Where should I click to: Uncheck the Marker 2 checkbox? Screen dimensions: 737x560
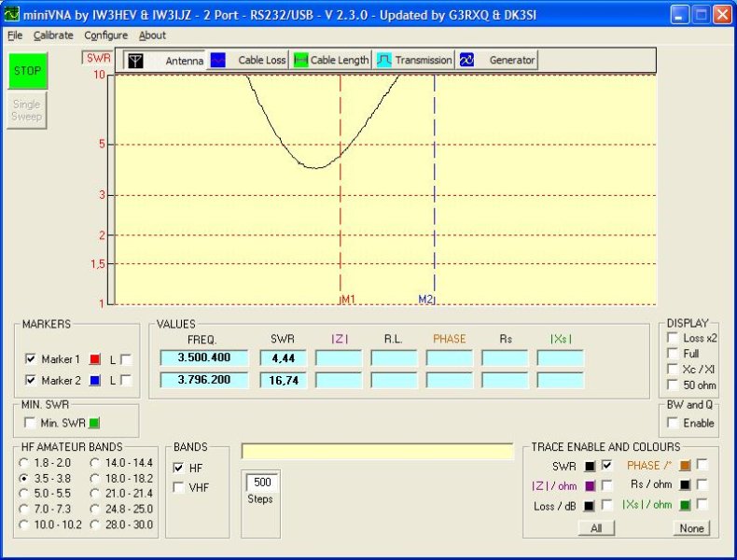31,380
